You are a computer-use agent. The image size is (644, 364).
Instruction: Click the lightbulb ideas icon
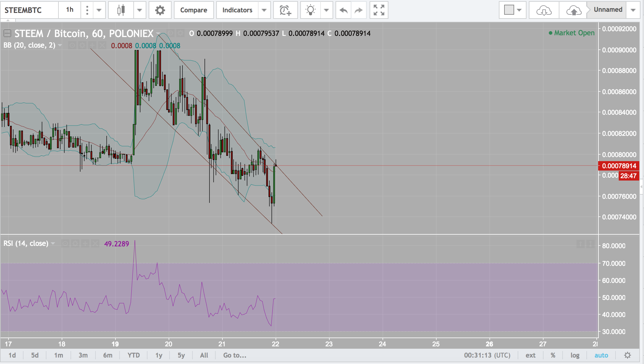click(x=310, y=10)
